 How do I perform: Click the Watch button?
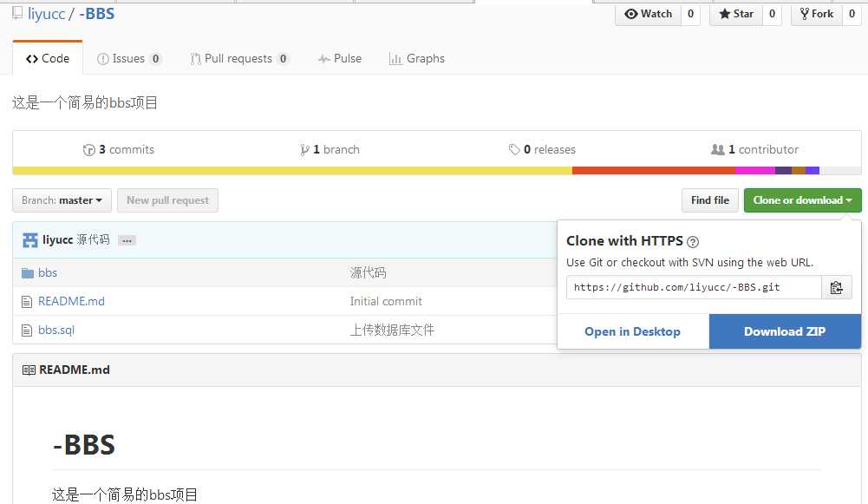coord(649,14)
